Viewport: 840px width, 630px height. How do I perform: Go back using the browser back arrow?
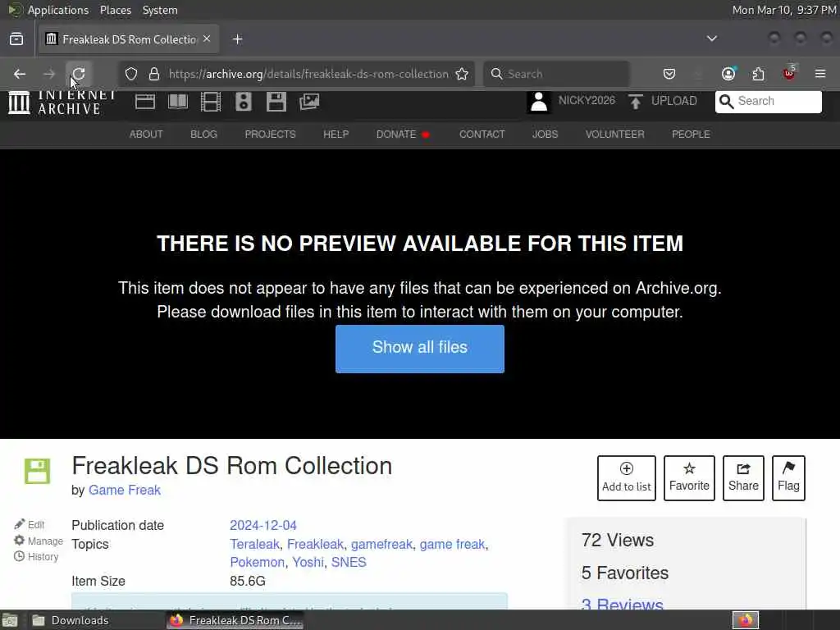20,74
